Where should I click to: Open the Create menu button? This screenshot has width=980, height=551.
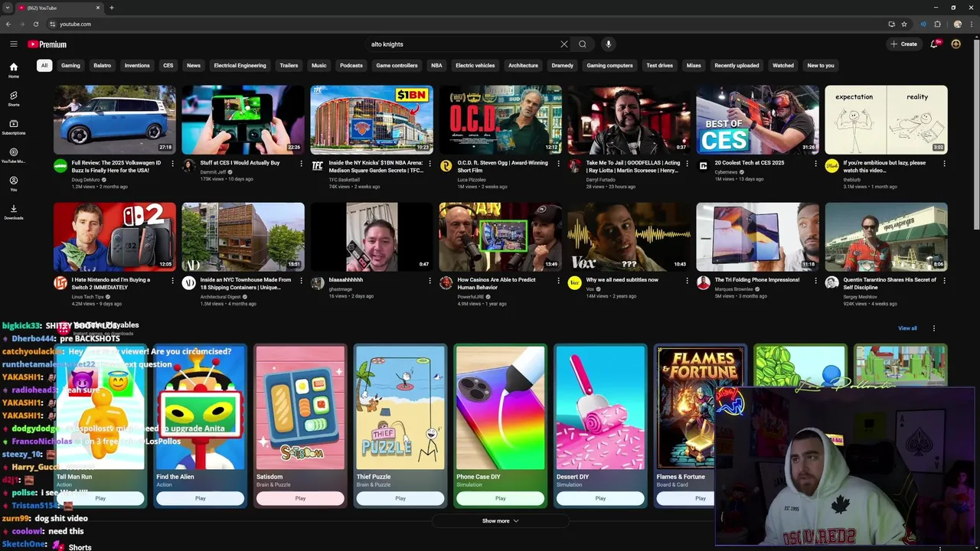[904, 44]
